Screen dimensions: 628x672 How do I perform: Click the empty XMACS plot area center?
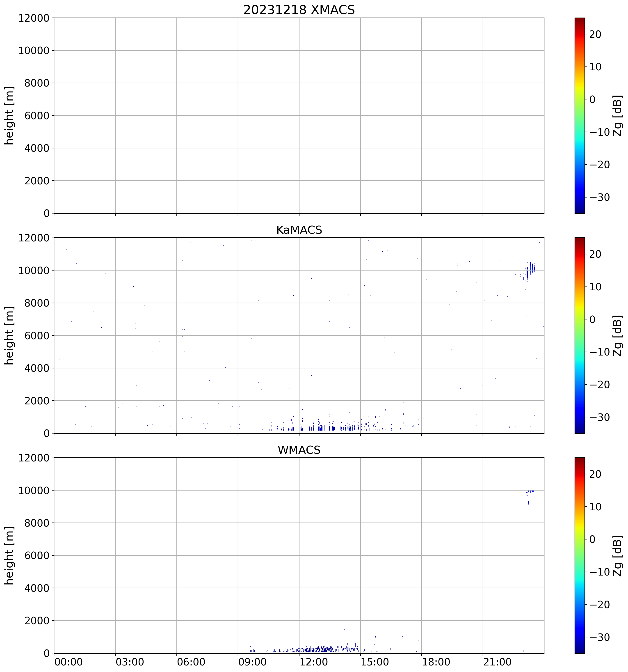[x=299, y=115]
